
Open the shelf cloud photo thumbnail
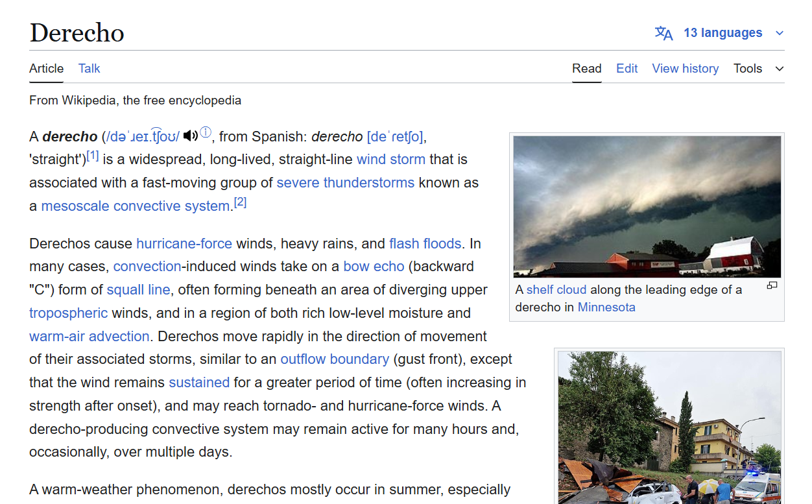[647, 207]
